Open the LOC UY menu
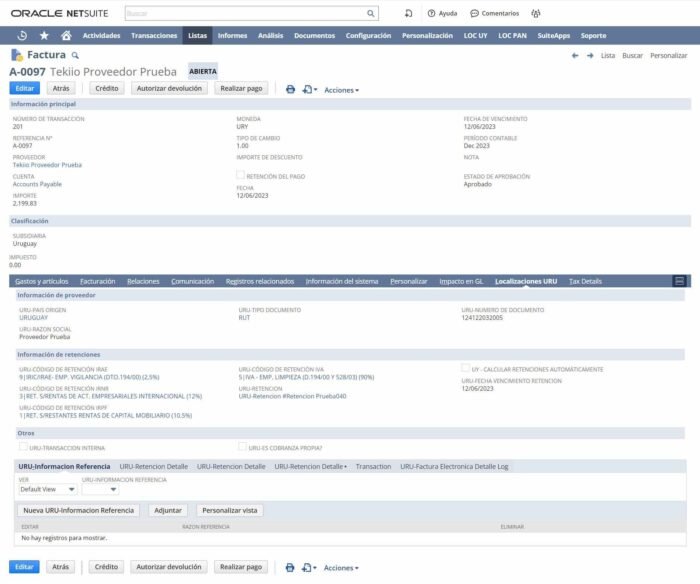This screenshot has width=700, height=584. tap(475, 35)
